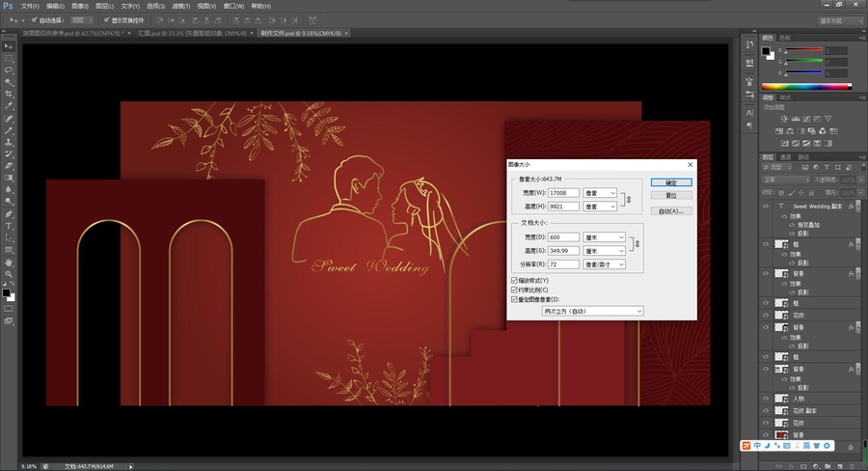868x471 pixels.
Task: Open the workspace switcher dropdown
Action: (841, 20)
